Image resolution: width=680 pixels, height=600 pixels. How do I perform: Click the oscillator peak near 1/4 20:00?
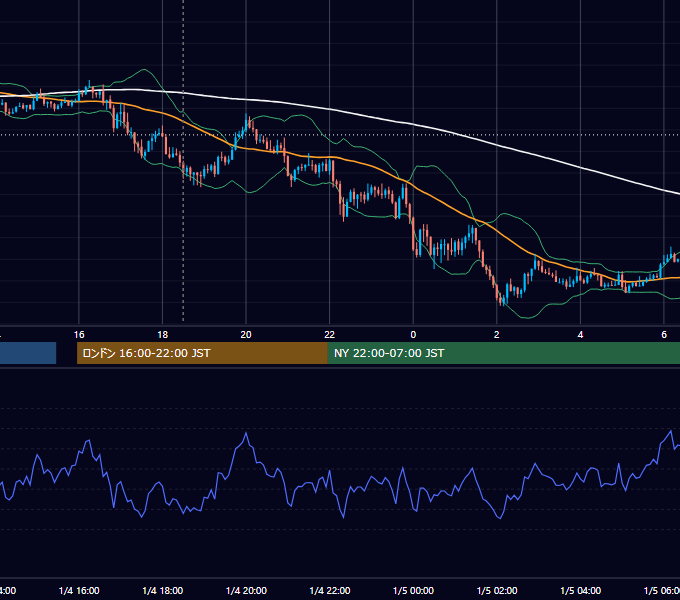tap(246, 433)
